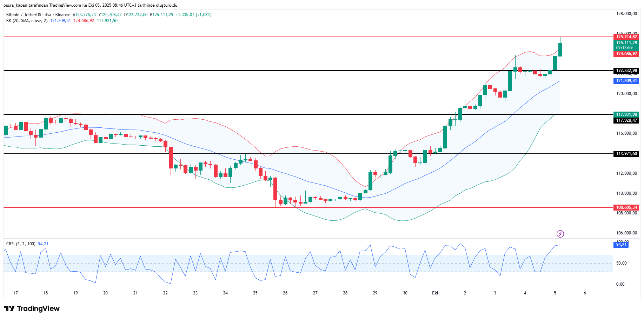Select the red 108.605,34 price level label

pos(626,207)
